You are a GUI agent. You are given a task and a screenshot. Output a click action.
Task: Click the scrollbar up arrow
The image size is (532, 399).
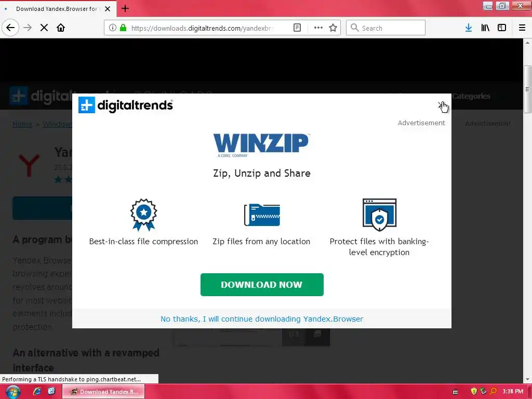tap(527, 43)
